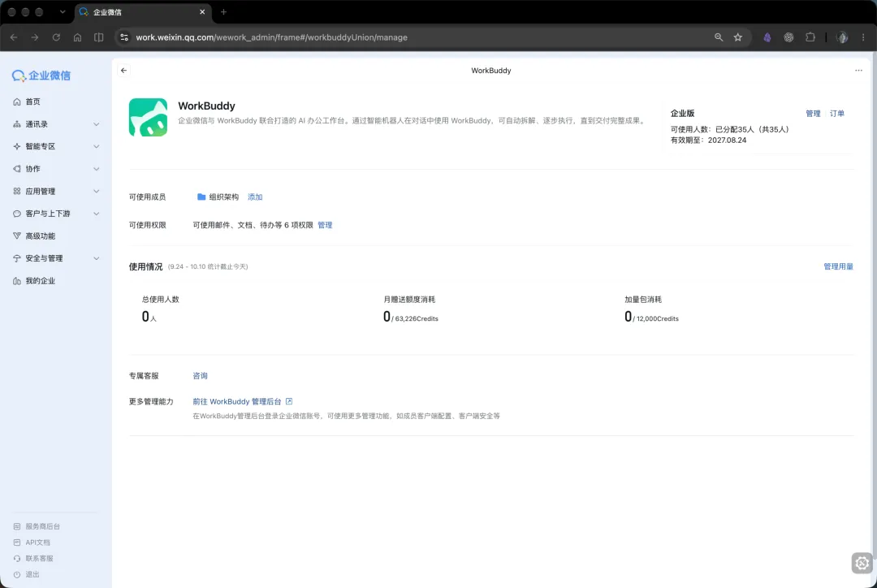Click the 0 / 63,226Credits value
The image size is (877, 588).
coord(411,318)
